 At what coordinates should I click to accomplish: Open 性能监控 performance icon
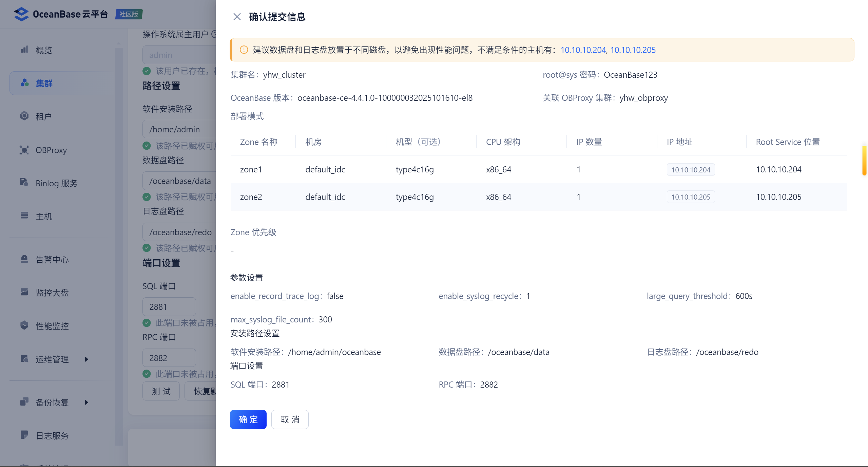(24, 325)
